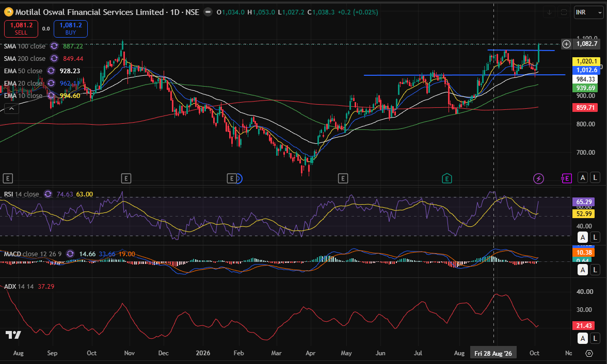Viewport: 607px width, 364px height.
Task: Toggle log scale L on MACD pane
Action: [595, 270]
